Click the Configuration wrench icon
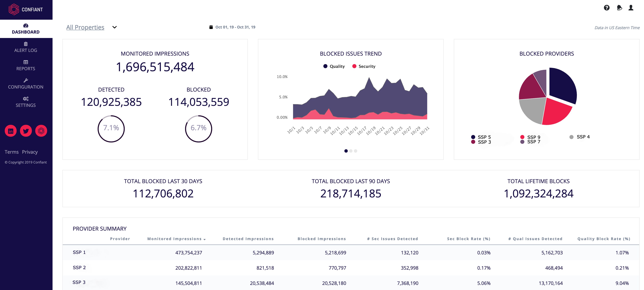The height and width of the screenshot is (290, 644). 26,80
